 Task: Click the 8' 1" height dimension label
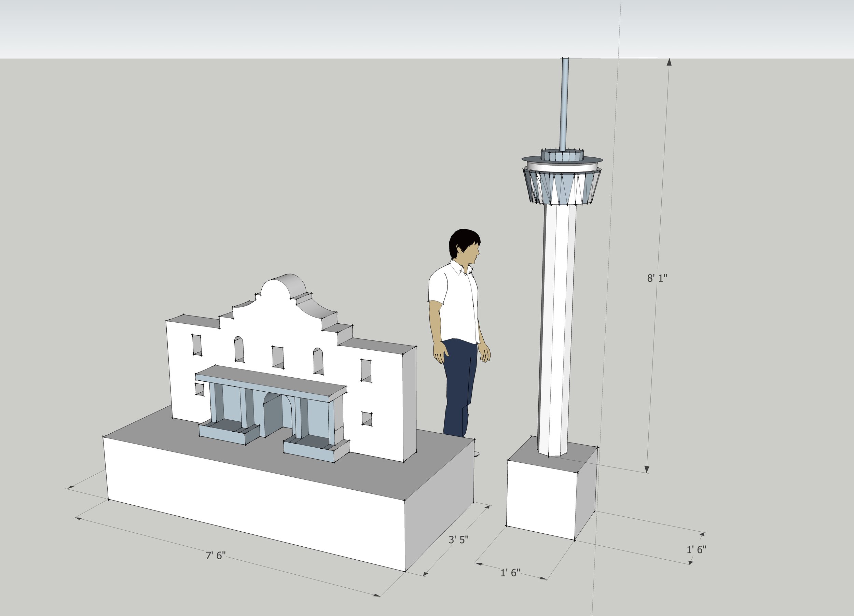point(657,278)
